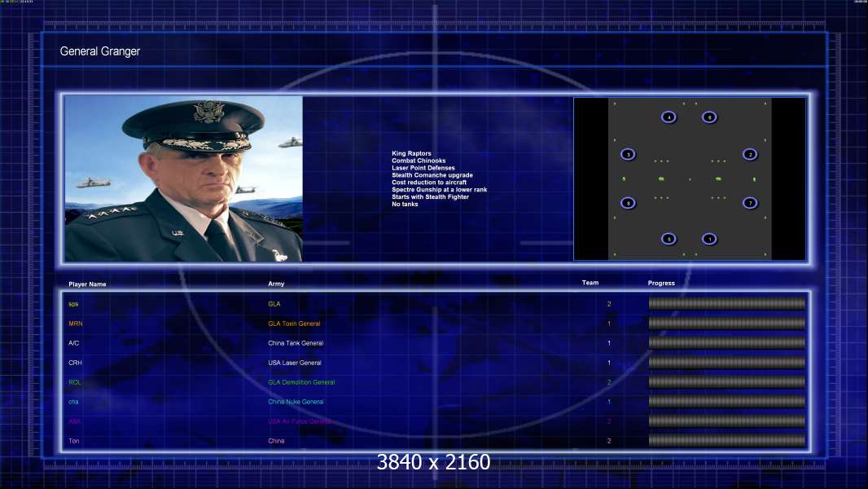Click the Laser Point Defenses line

tap(423, 168)
